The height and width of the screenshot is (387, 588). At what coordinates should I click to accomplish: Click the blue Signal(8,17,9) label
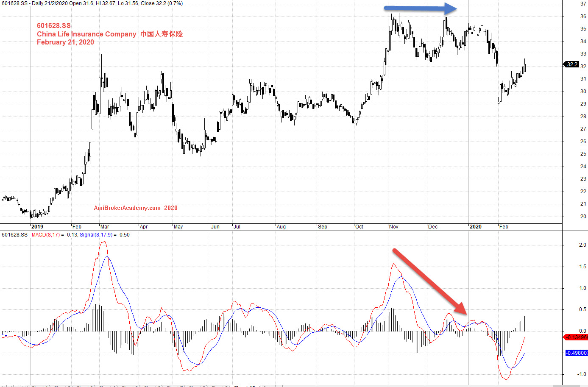96,235
